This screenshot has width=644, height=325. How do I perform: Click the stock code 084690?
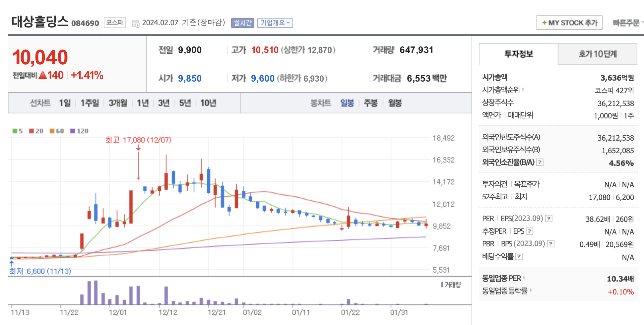point(85,23)
